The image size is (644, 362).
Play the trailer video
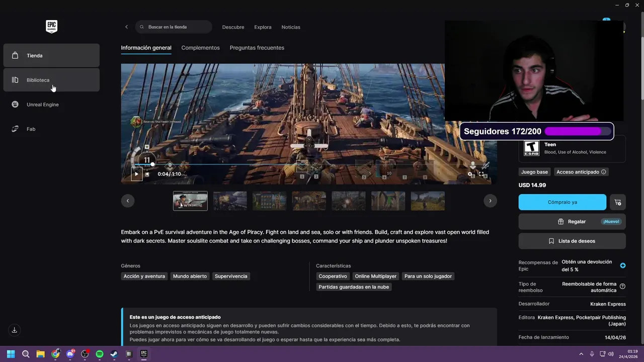pyautogui.click(x=136, y=174)
